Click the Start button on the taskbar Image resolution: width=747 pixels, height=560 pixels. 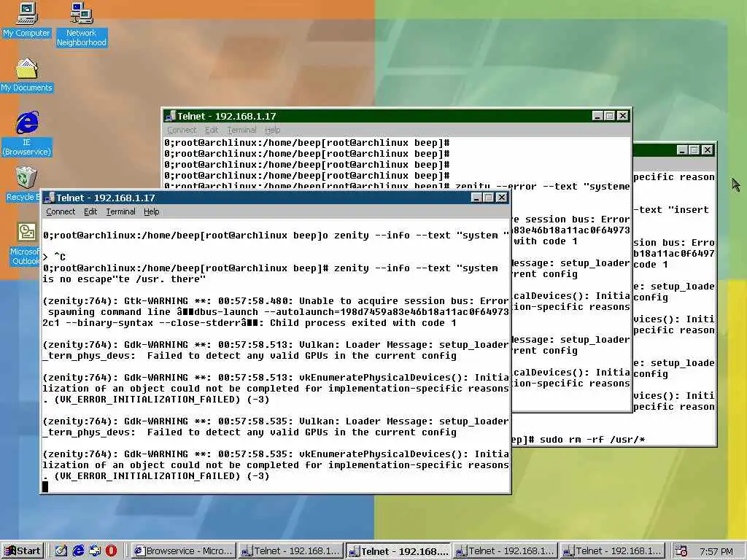[23, 551]
